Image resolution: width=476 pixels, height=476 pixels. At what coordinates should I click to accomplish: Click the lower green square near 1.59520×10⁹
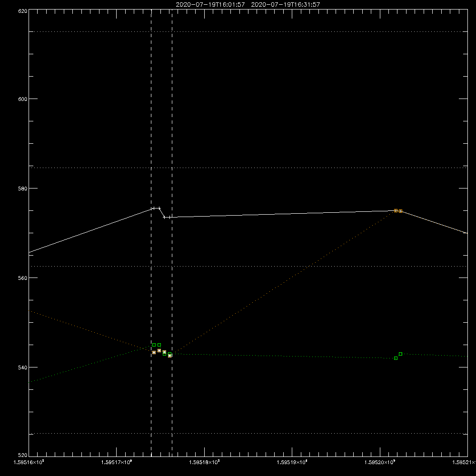[x=396, y=358]
